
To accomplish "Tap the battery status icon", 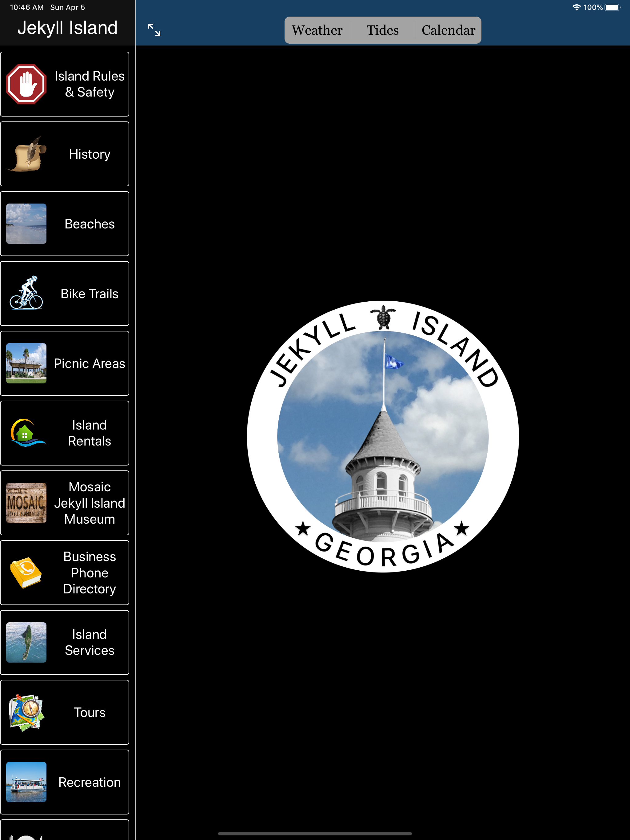I will (x=612, y=7).
